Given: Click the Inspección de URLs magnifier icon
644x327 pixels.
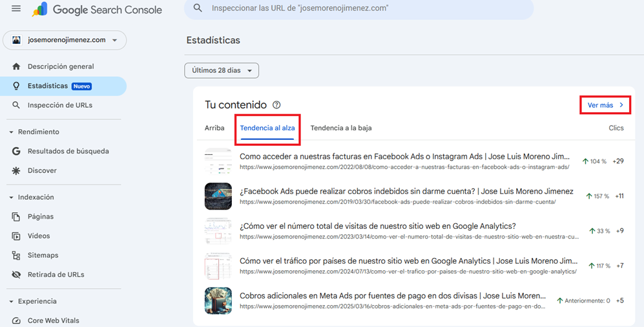Looking at the screenshot, I should click(16, 105).
